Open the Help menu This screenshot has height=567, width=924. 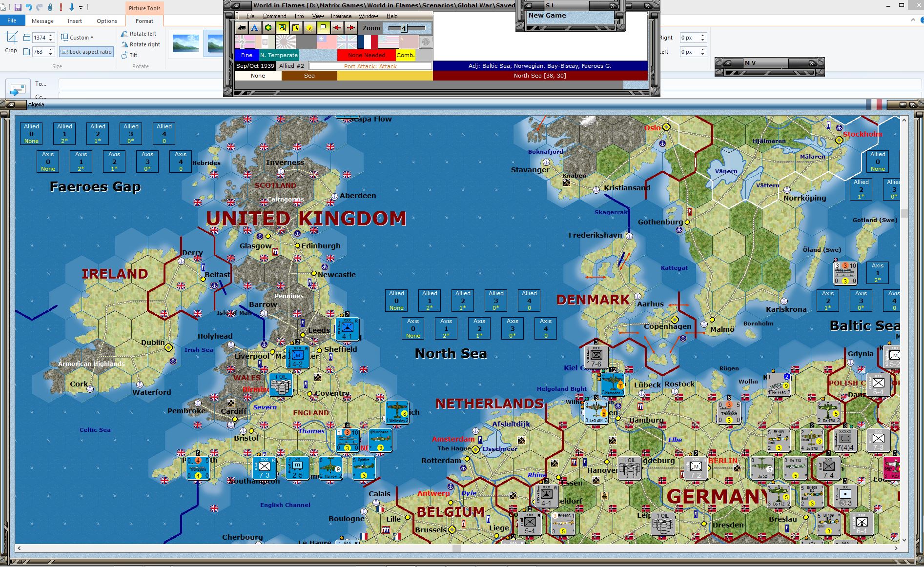pyautogui.click(x=392, y=16)
